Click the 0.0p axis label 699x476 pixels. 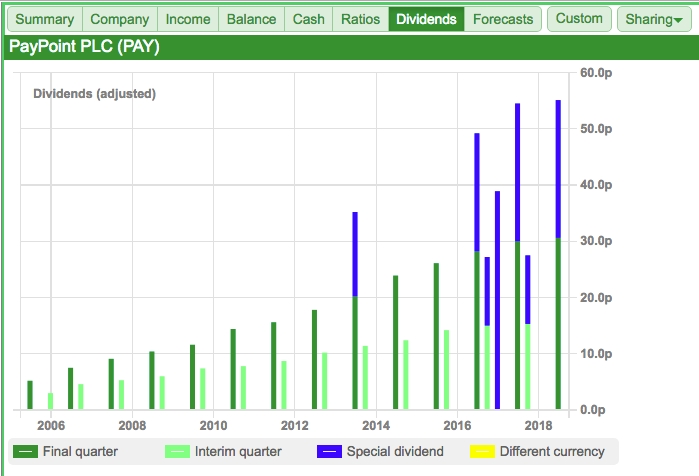click(x=592, y=410)
